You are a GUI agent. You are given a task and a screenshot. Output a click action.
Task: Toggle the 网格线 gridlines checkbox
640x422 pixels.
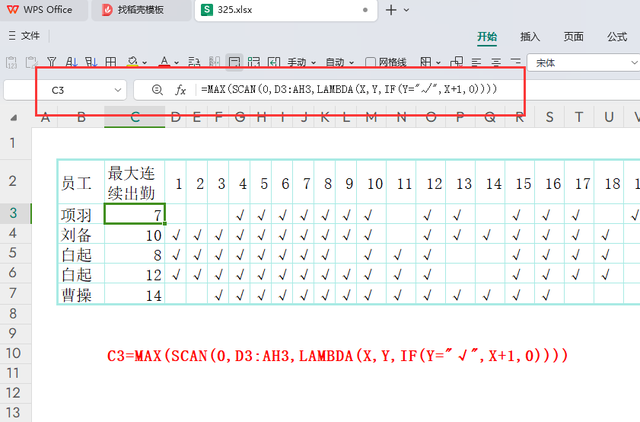[370, 62]
